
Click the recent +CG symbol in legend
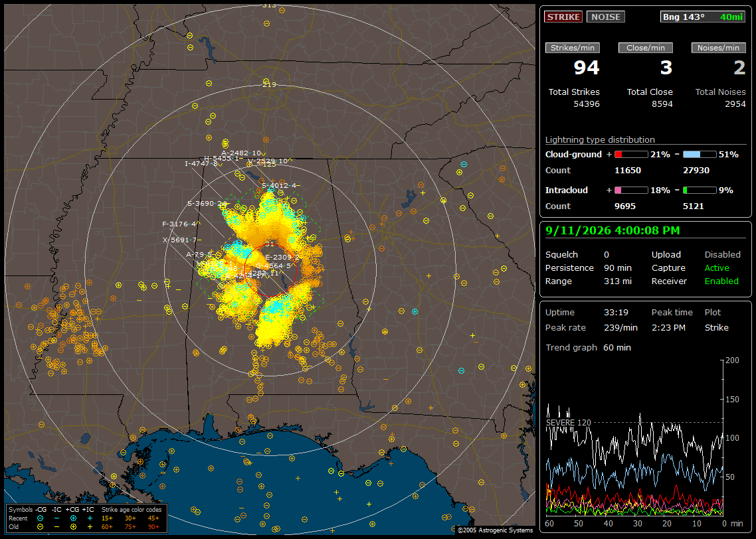(x=73, y=518)
